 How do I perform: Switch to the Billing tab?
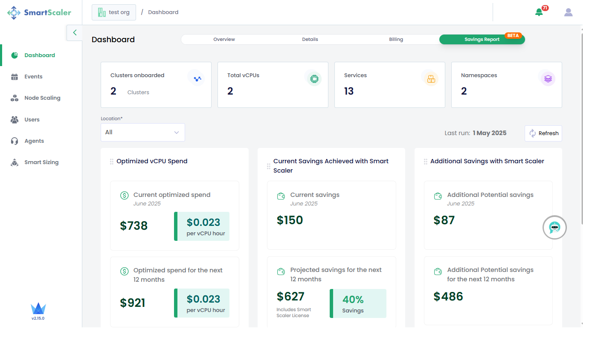[396, 39]
